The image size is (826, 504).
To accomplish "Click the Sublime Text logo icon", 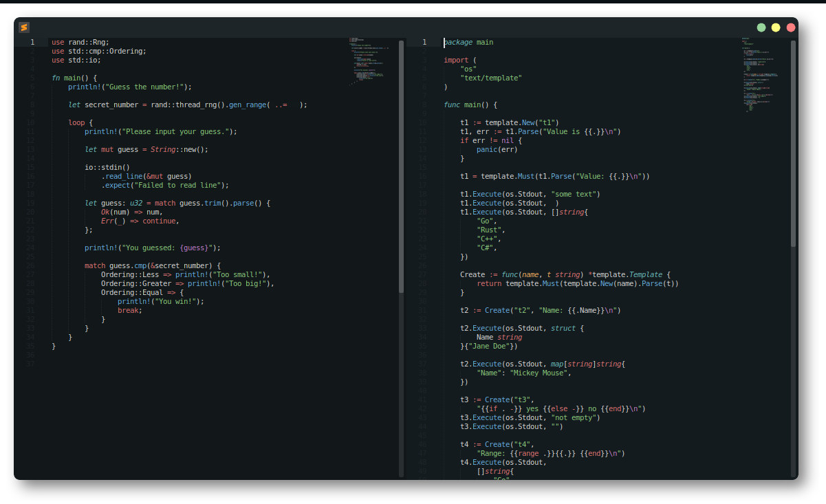I will [x=24, y=28].
